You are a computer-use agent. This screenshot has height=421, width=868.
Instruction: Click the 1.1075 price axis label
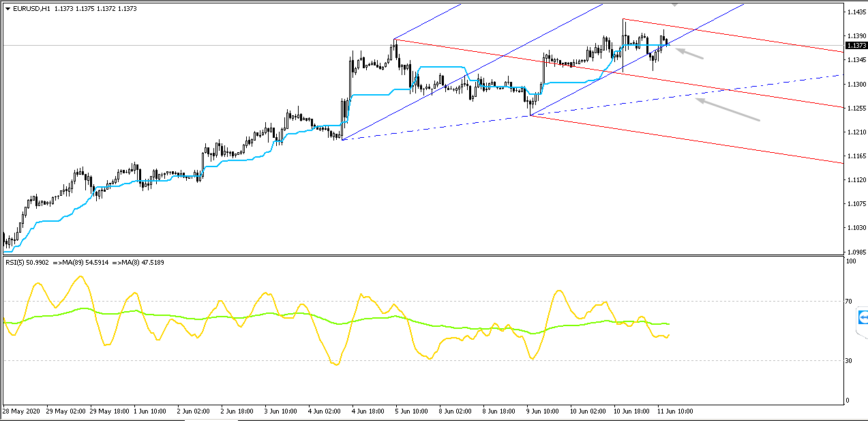[x=856, y=204]
